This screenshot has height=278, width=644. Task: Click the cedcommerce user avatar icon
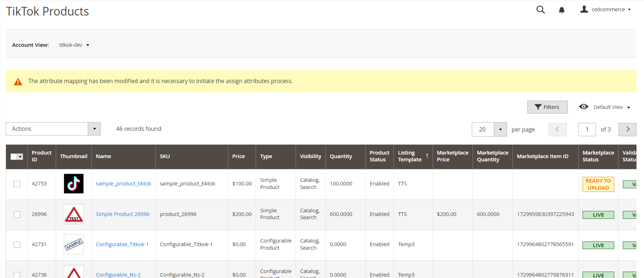[584, 9]
